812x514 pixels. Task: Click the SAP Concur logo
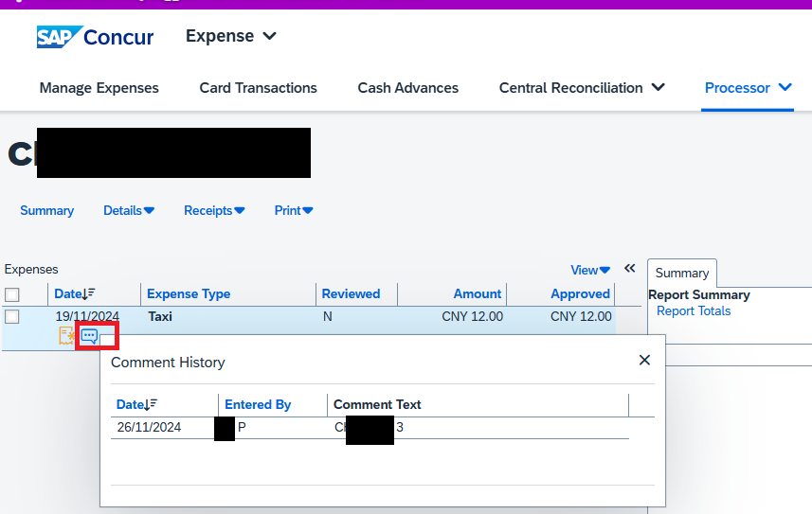(x=96, y=37)
